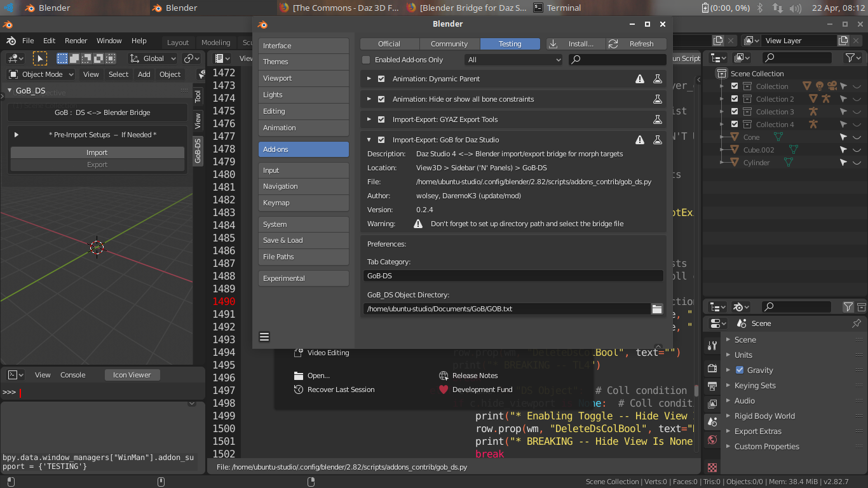Viewport: 868px width, 488px height.
Task: Choose the Set new selection mode icon
Action: [62, 58]
